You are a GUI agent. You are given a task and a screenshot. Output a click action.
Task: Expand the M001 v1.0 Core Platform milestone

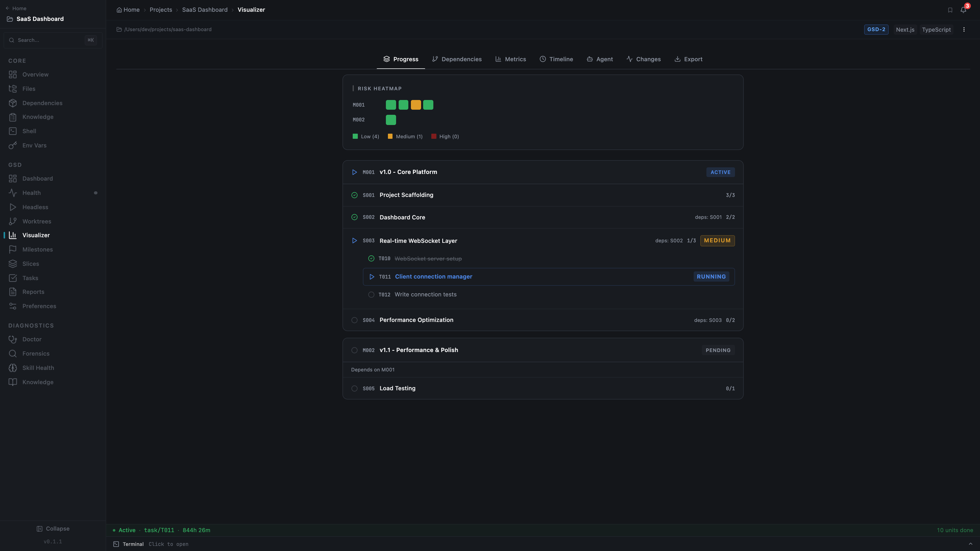pos(354,172)
